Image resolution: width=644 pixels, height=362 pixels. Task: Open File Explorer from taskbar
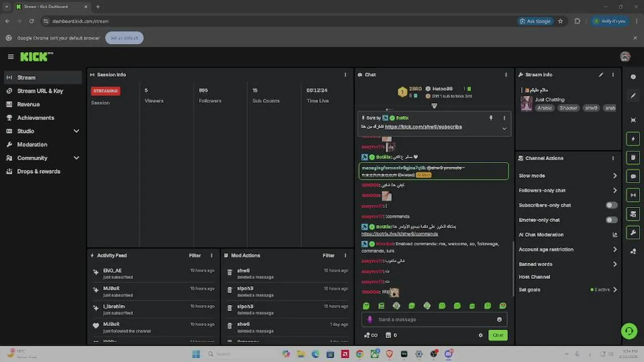(300, 354)
